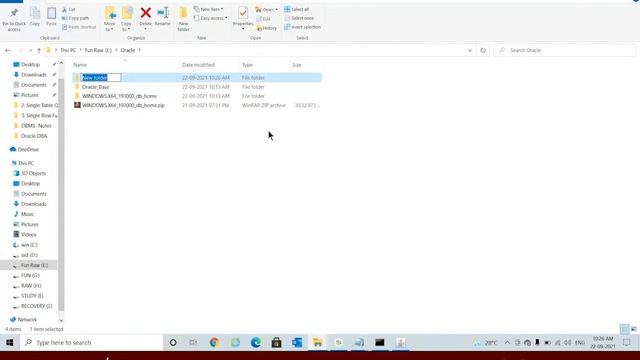The image size is (640, 360).
Task: Click Oracle in the address path
Action: (128, 50)
